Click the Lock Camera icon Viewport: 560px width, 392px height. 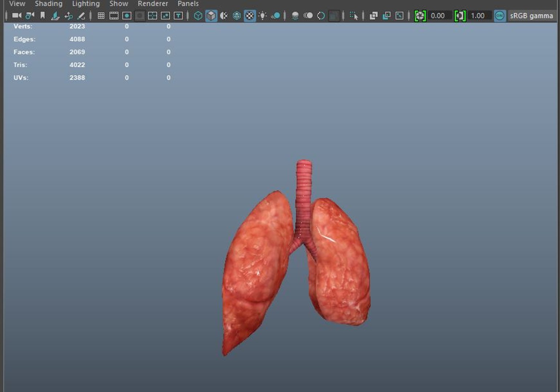pos(30,16)
